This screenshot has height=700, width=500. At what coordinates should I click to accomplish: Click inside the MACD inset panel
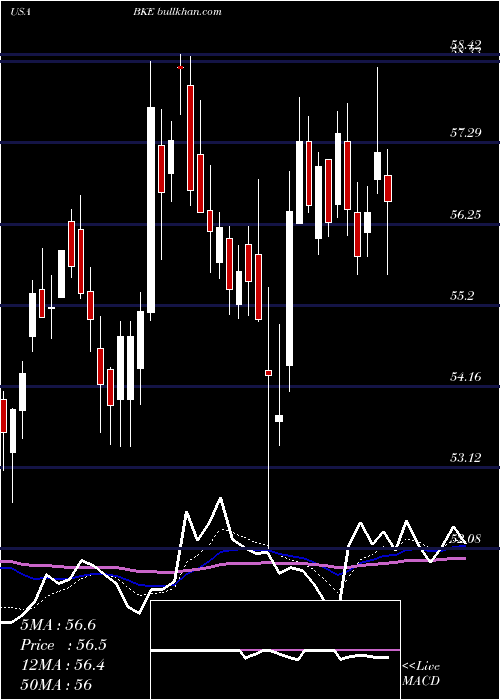point(275,650)
